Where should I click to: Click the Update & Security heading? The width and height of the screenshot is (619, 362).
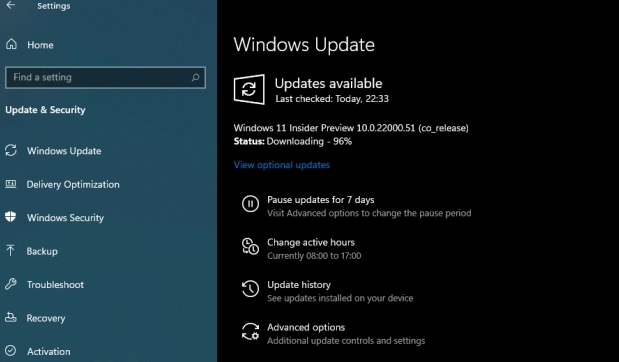pos(45,110)
